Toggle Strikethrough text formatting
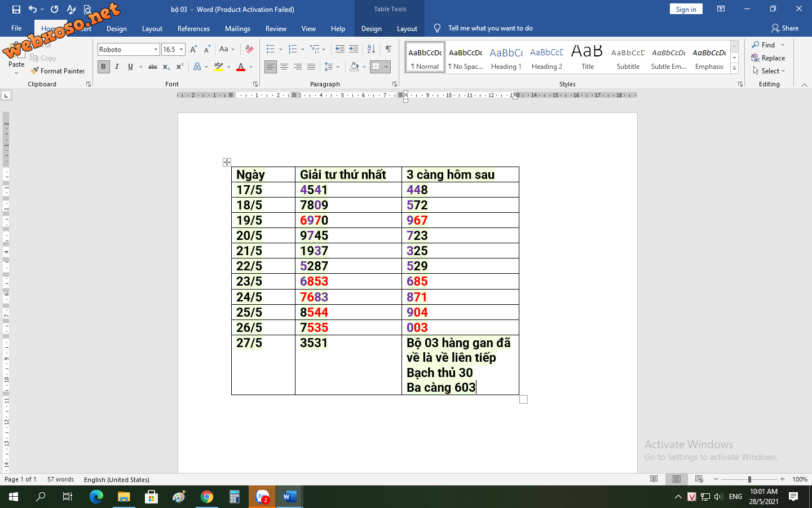This screenshot has width=812, height=508. (152, 67)
